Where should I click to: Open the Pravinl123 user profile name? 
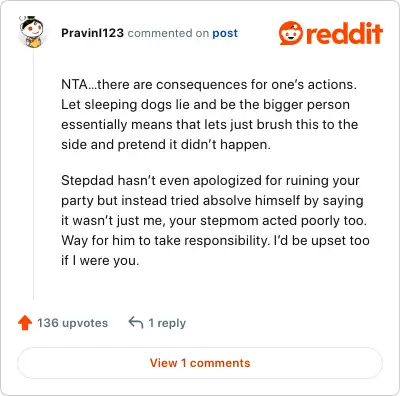[92, 33]
